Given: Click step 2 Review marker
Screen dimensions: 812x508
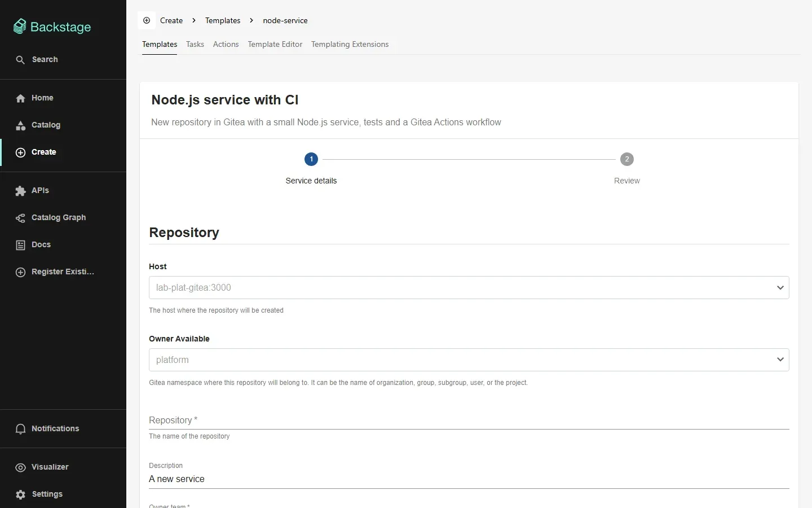Looking at the screenshot, I should (x=627, y=159).
